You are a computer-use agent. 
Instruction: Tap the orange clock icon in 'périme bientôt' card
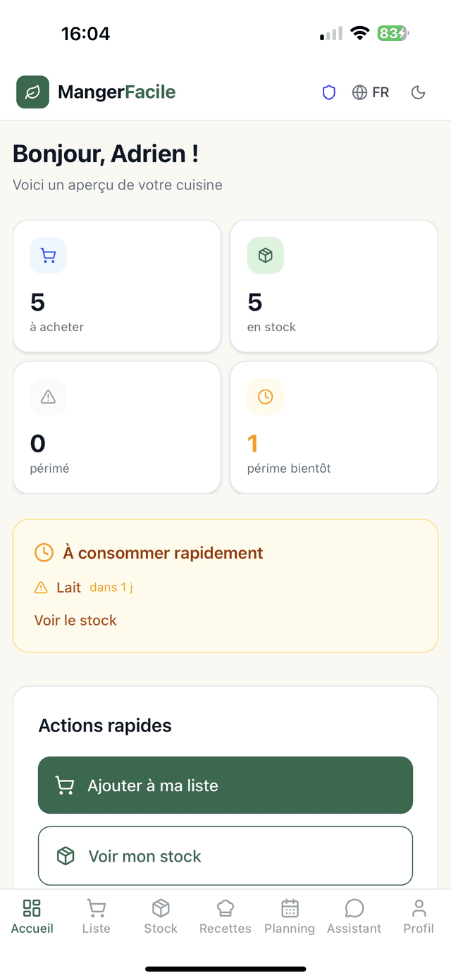(265, 397)
